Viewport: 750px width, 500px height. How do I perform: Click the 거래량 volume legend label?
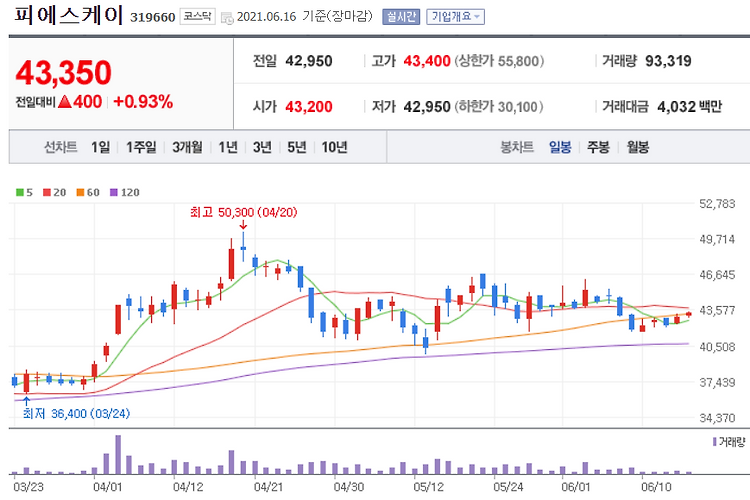[x=729, y=442]
